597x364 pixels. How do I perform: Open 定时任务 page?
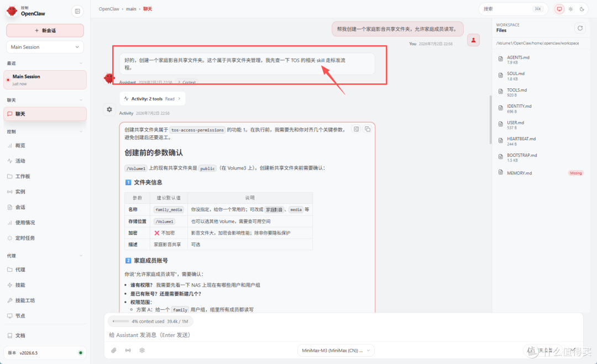[x=25, y=238]
